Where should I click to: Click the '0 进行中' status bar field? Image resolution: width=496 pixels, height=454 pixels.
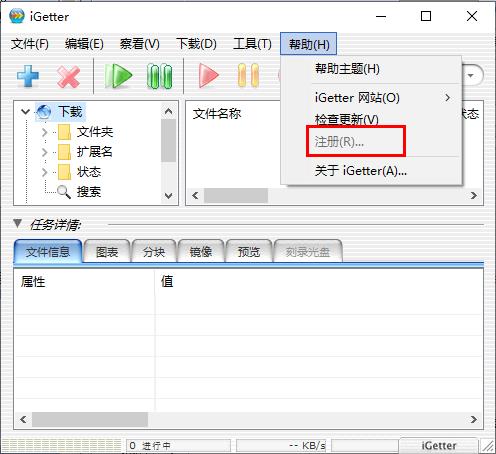178,446
